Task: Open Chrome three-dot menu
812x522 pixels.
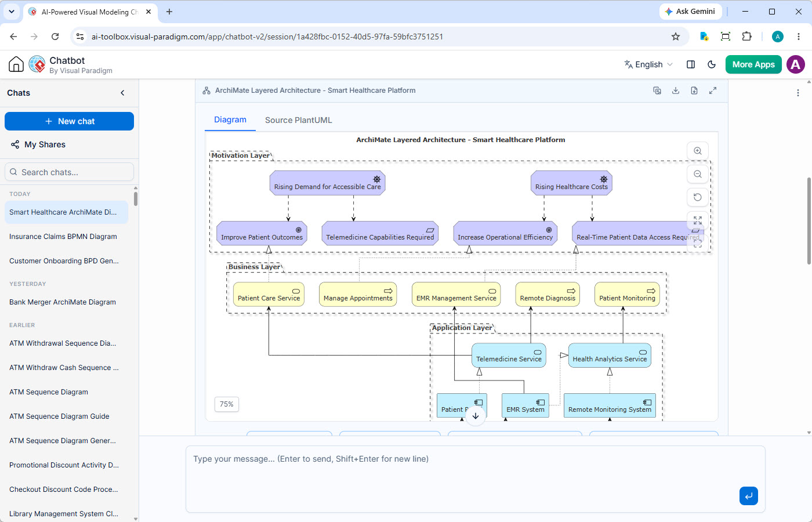Action: click(799, 37)
